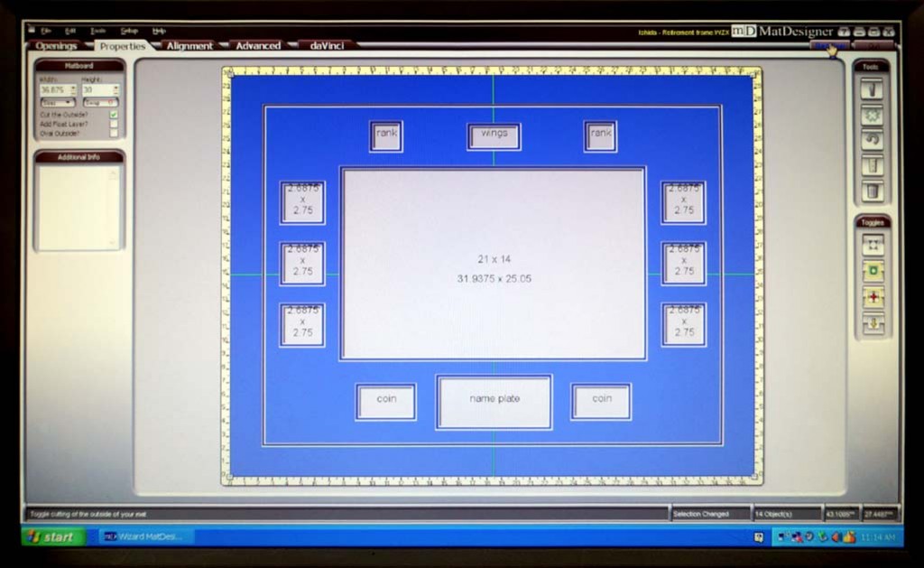
Task: Select the name plate opening
Action: point(494,401)
